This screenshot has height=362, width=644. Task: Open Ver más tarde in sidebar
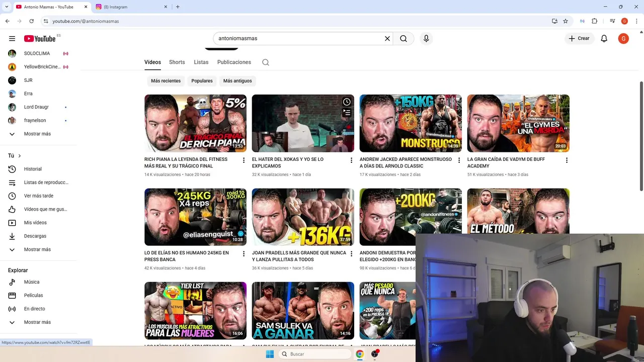38,196
